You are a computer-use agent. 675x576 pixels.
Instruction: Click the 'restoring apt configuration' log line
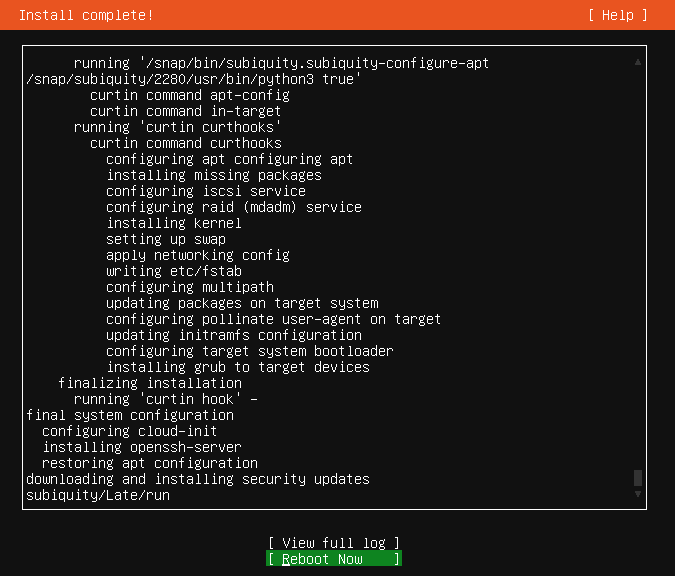point(150,463)
